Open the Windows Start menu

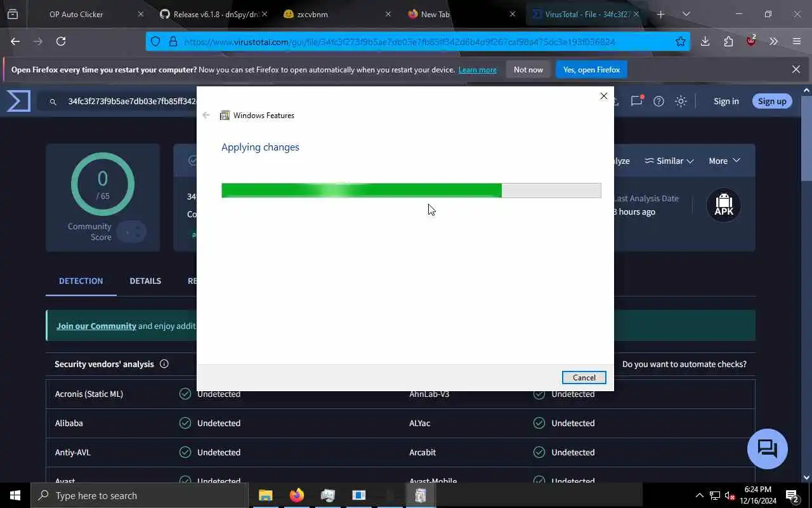coord(15,495)
